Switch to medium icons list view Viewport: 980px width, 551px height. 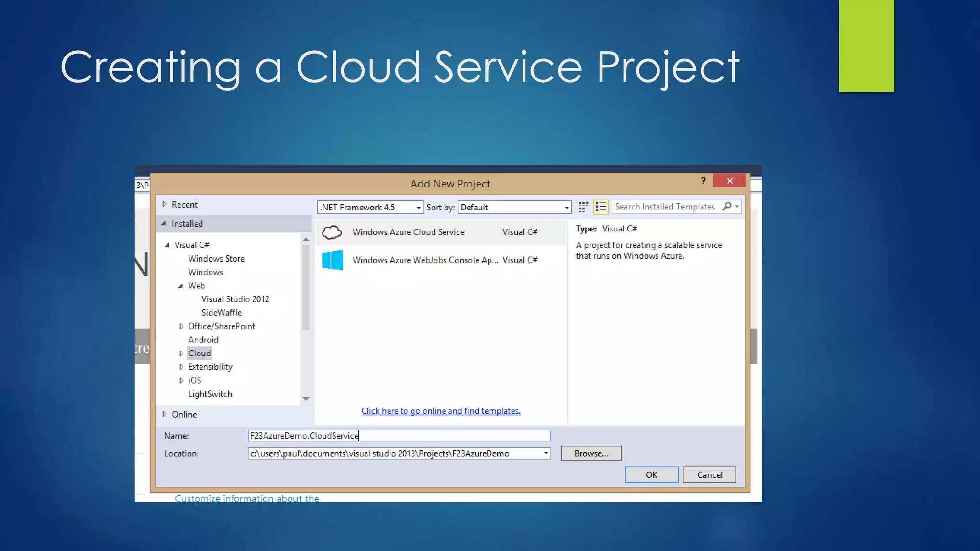click(x=601, y=207)
